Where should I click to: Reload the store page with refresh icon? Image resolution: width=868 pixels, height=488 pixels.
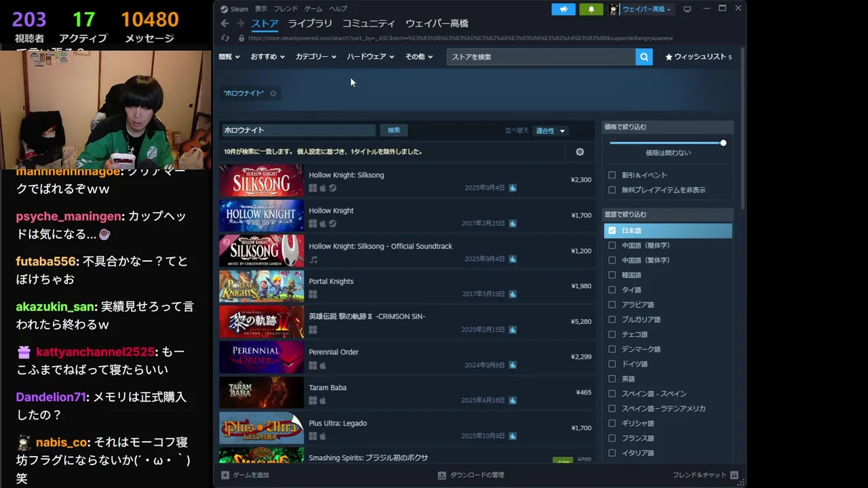pos(225,38)
